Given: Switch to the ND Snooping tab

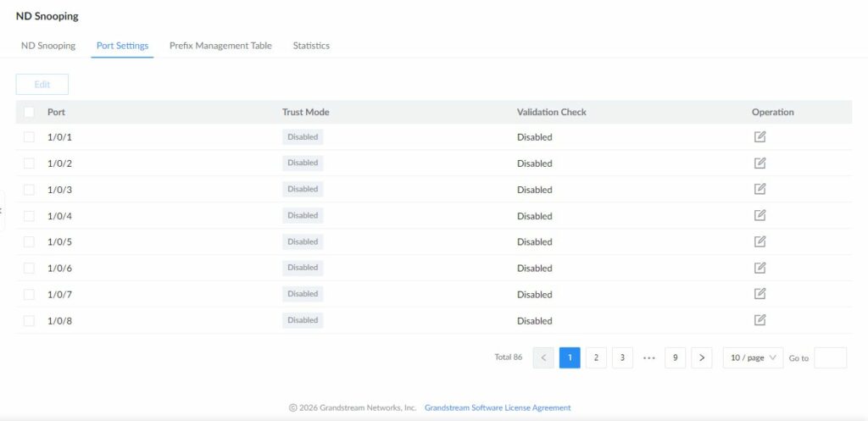Looking at the screenshot, I should click(x=48, y=46).
